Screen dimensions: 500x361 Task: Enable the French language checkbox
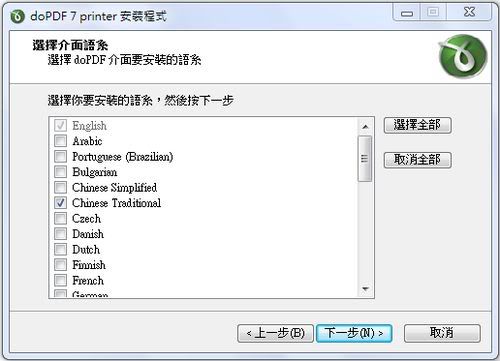coord(60,280)
